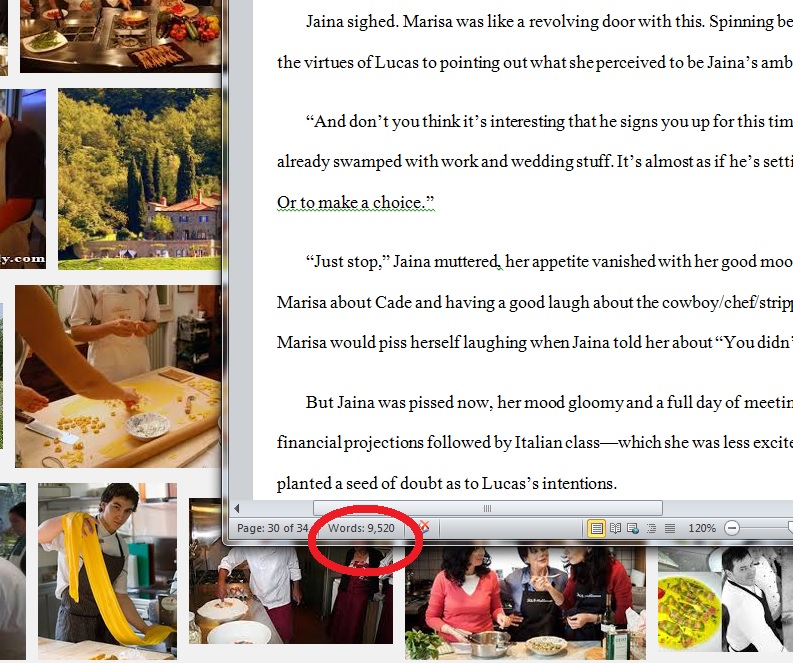Open the black-and-white chef with plate photo

point(725,599)
